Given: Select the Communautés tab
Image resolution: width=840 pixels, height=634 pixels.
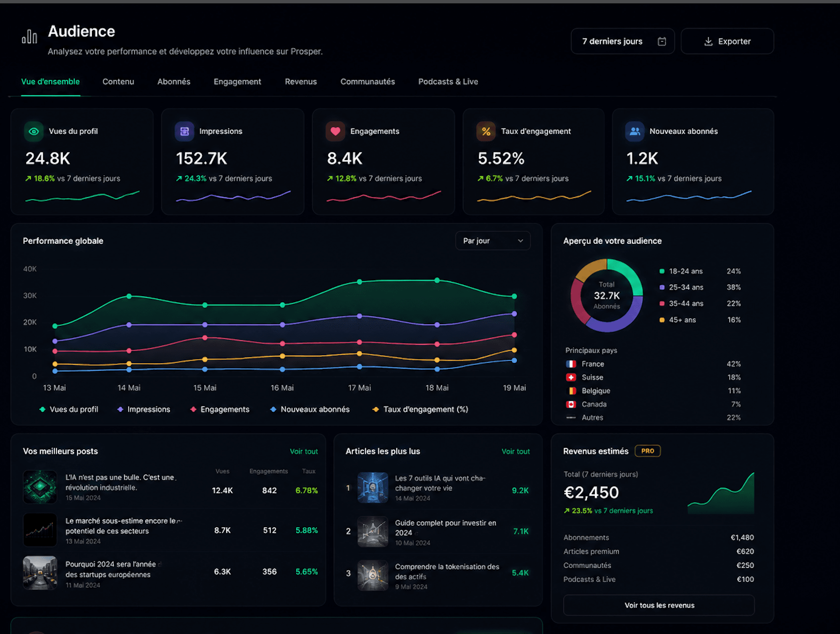Looking at the screenshot, I should pyautogui.click(x=367, y=82).
